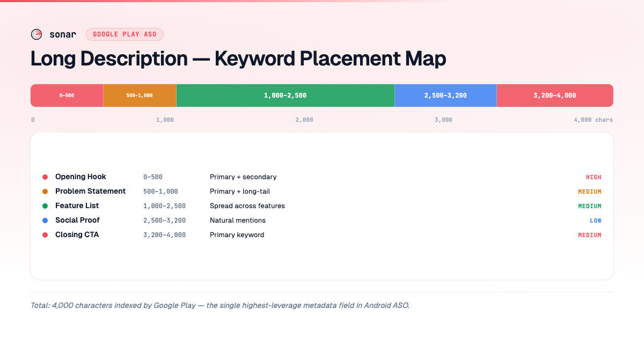This screenshot has height=338, width=644.
Task: Click the red dot beside Opening Hook
Action: pyautogui.click(x=45, y=177)
